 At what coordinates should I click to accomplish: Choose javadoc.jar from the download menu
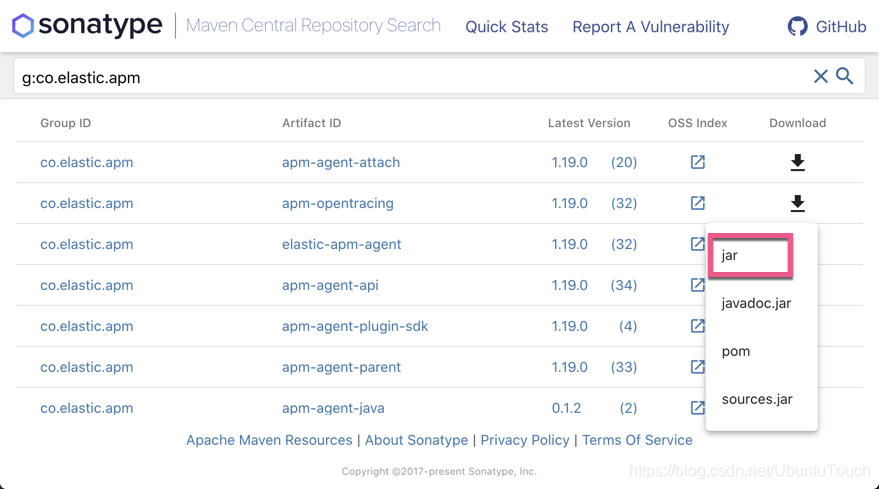point(756,303)
